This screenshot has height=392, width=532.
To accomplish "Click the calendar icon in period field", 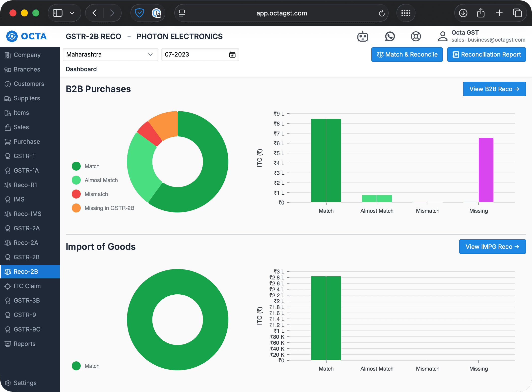I will 232,55.
